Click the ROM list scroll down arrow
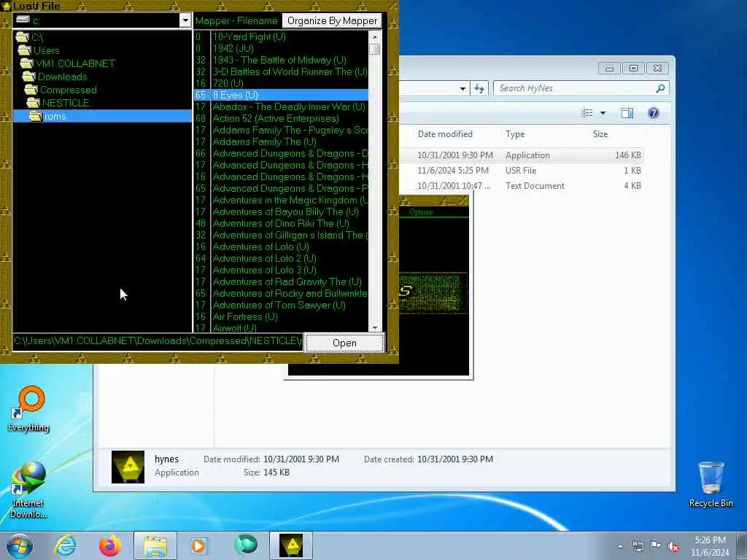 375,327
